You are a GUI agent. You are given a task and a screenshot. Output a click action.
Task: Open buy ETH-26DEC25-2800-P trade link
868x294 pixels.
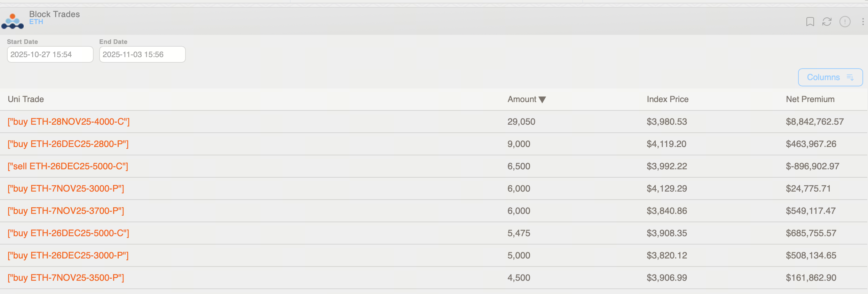[x=68, y=144]
